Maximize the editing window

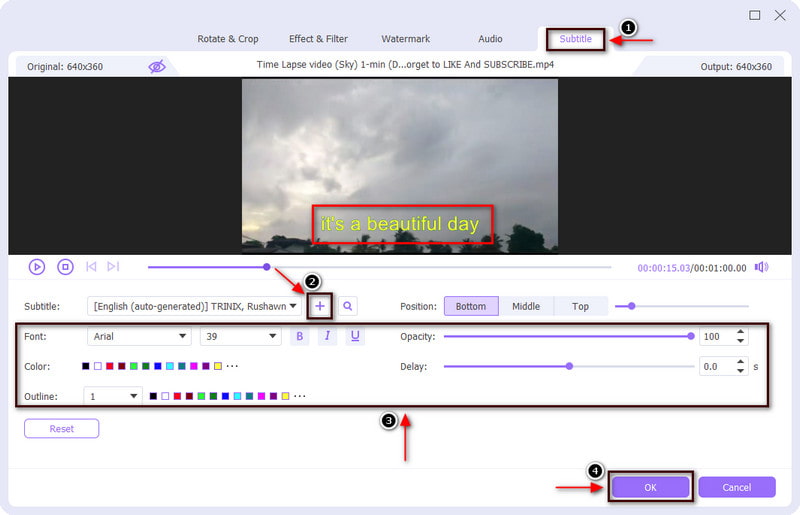coord(755,15)
